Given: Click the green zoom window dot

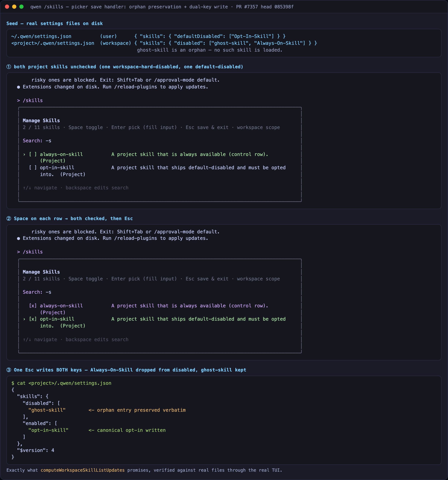Looking at the screenshot, I should tap(21, 7).
